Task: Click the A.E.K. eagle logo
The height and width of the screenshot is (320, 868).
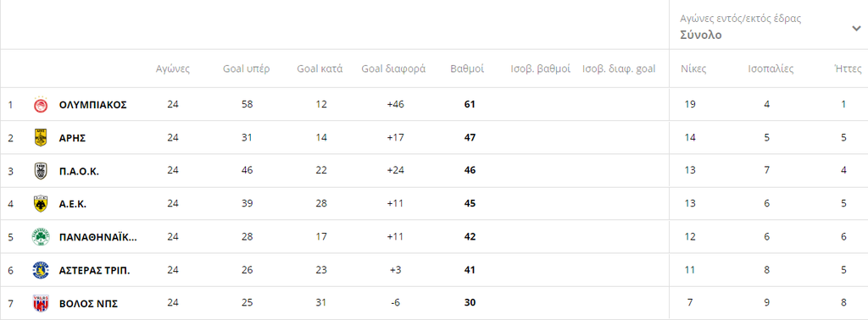Action: (x=41, y=204)
